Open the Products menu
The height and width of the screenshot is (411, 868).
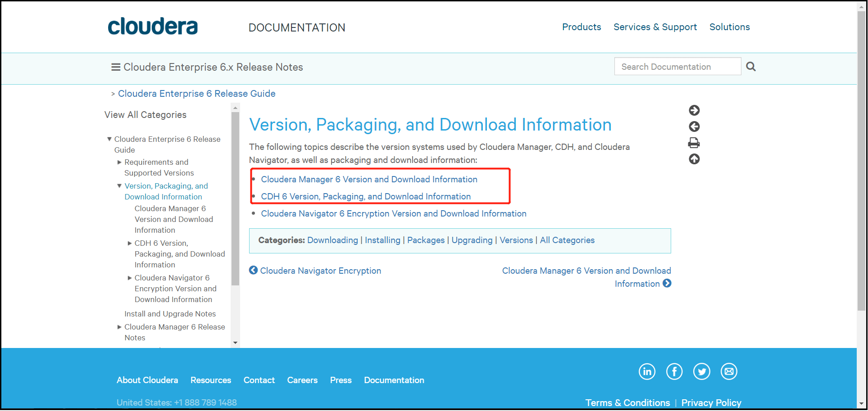[x=582, y=27]
